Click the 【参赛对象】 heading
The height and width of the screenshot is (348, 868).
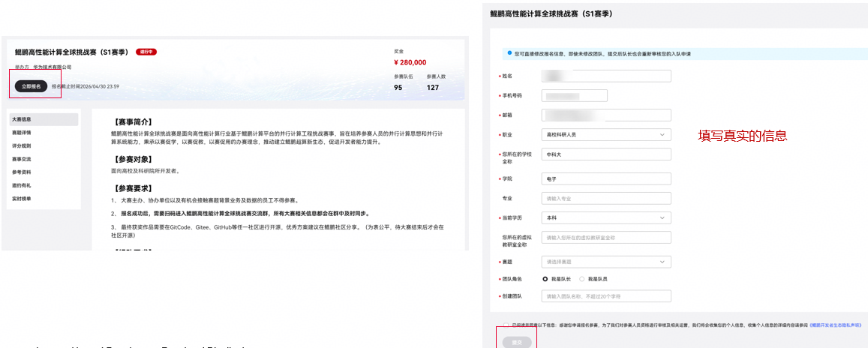132,159
